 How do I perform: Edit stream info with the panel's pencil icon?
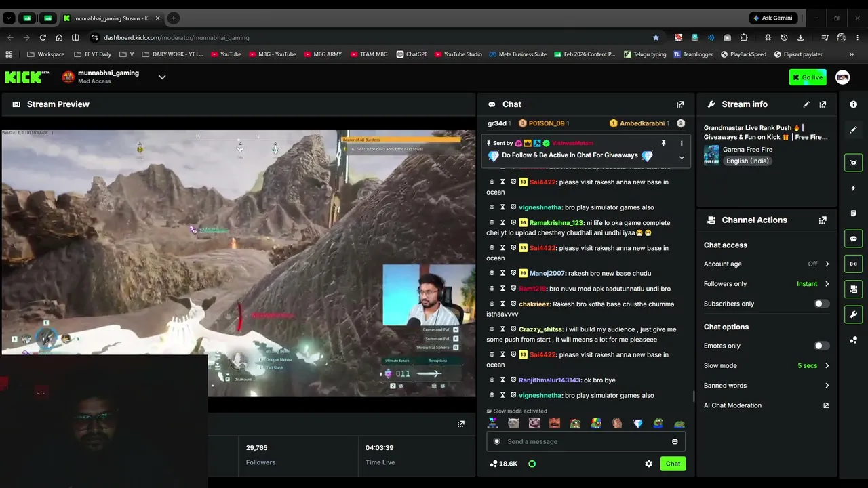pyautogui.click(x=806, y=104)
